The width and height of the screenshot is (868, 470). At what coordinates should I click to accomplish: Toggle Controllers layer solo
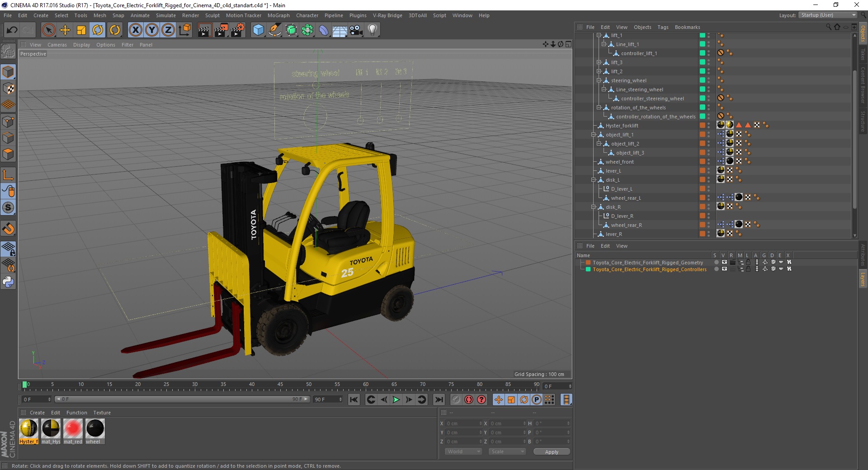pyautogui.click(x=717, y=269)
